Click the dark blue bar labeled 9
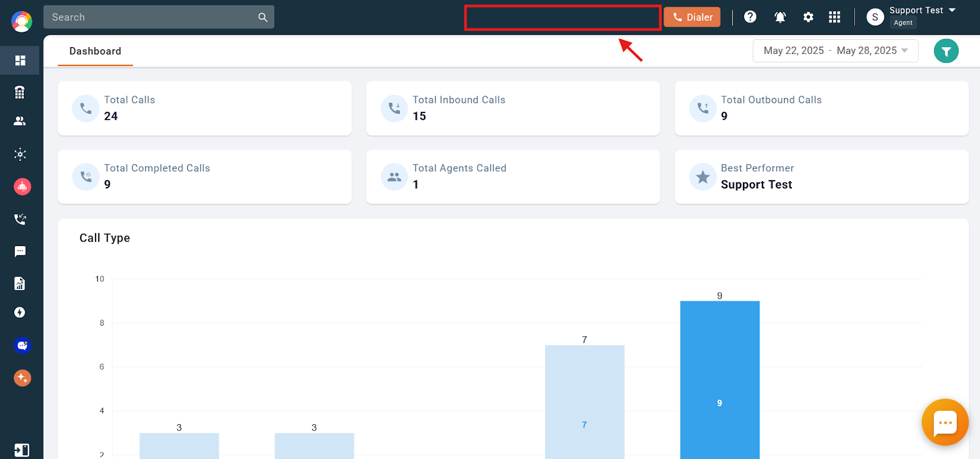The width and height of the screenshot is (980, 459). [x=720, y=379]
